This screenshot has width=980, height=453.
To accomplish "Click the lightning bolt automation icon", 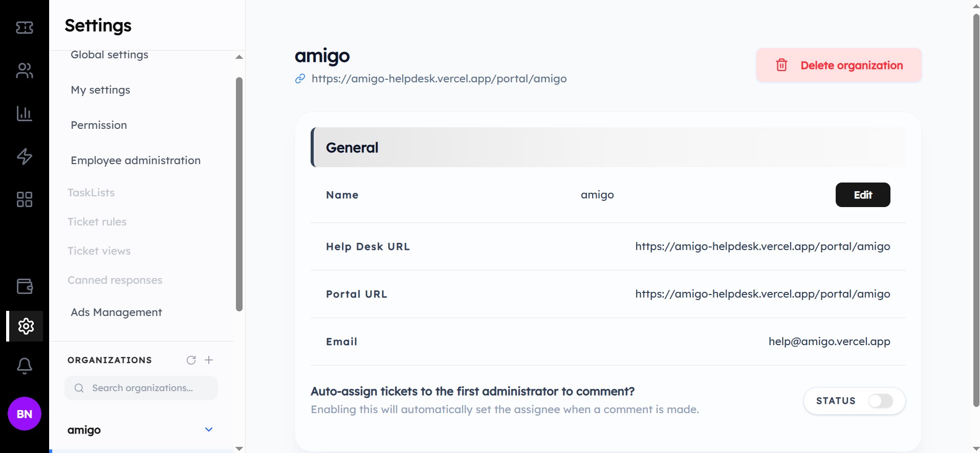I will click(24, 156).
